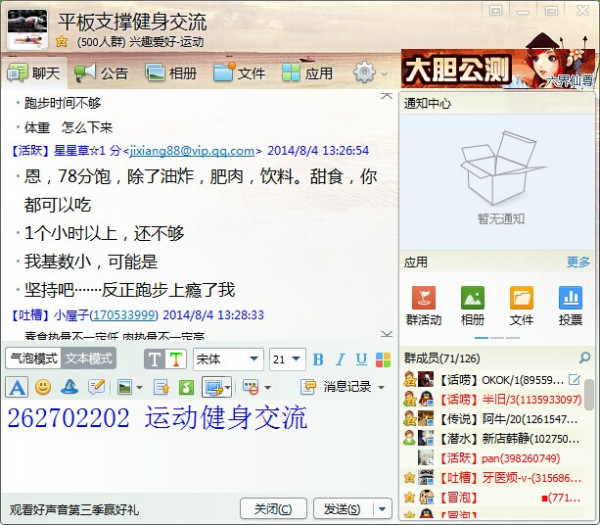Select the plain gray T font style

click(155, 359)
